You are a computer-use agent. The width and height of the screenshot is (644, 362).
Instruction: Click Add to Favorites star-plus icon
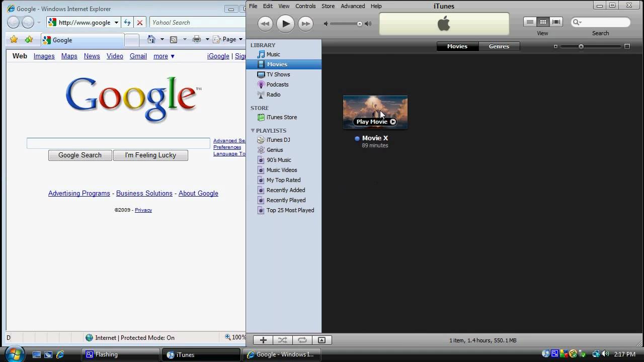tap(29, 40)
